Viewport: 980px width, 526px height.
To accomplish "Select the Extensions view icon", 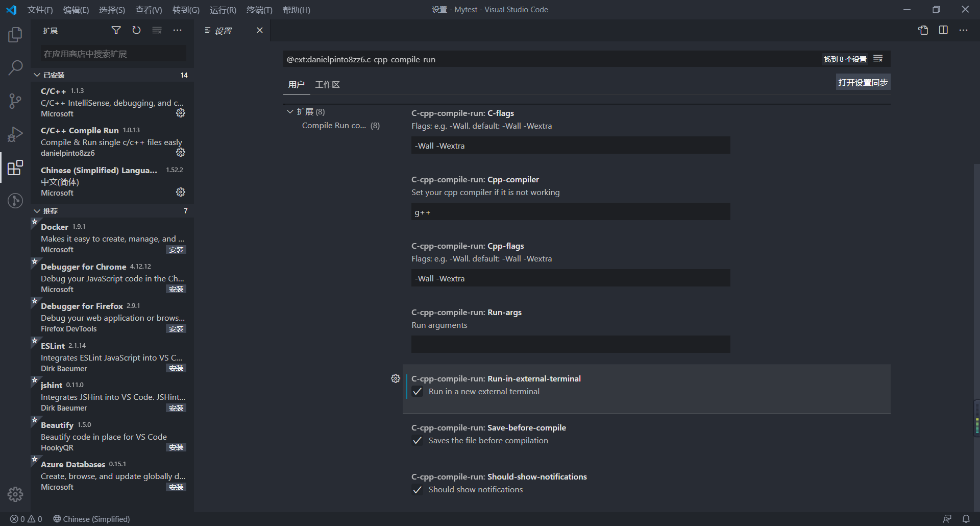I will [x=15, y=168].
